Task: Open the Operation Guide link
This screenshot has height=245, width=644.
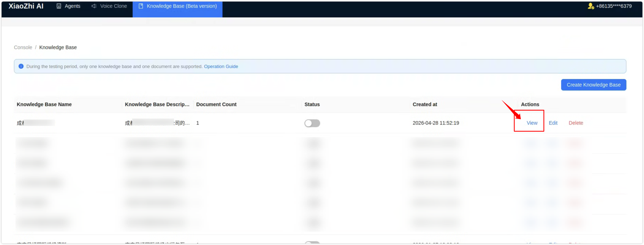Action: pos(221,66)
